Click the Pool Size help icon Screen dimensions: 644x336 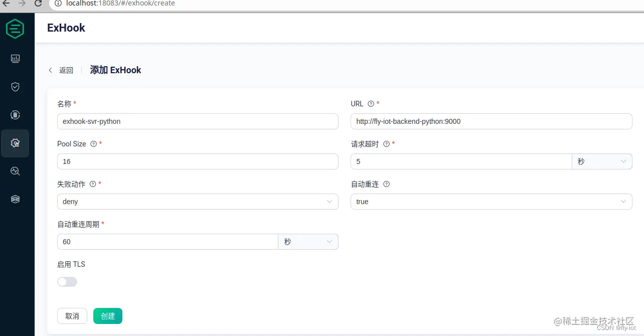point(94,144)
